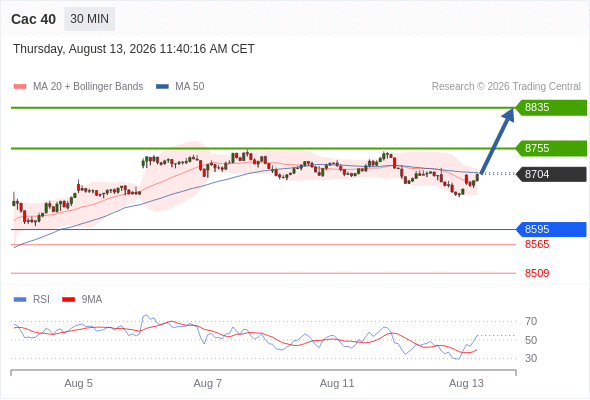Click the blue MA 50 color swatch
The height and width of the screenshot is (400, 590).
click(162, 87)
